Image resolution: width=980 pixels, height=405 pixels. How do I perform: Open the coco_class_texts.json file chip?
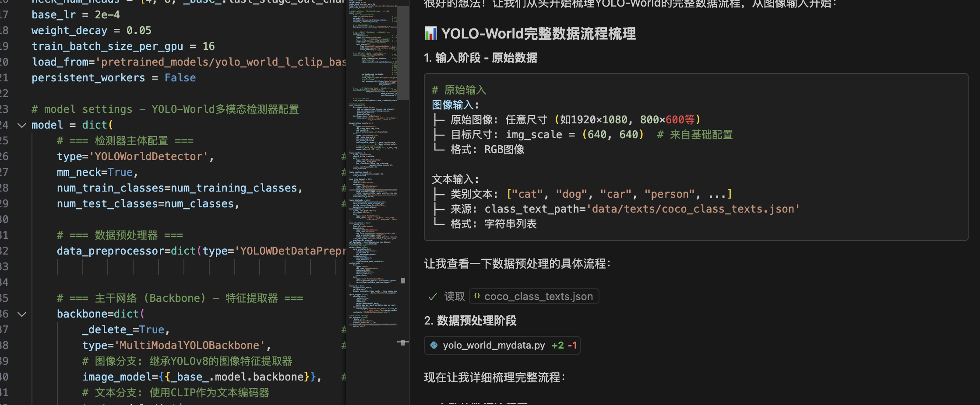click(x=534, y=296)
